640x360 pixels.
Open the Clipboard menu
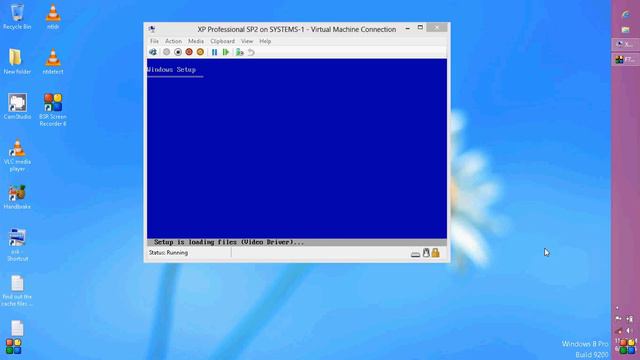coord(222,41)
